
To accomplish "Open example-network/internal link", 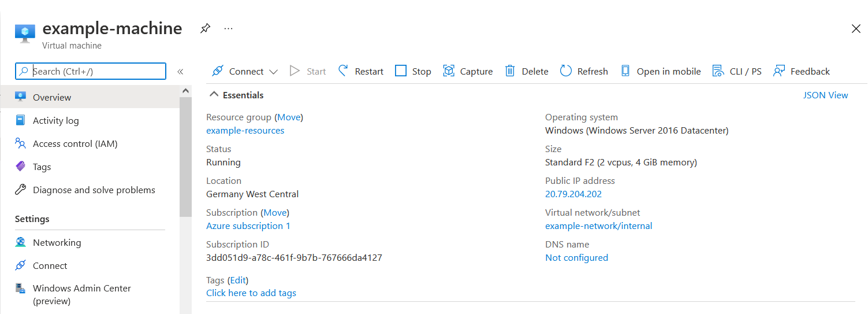I will click(x=599, y=226).
